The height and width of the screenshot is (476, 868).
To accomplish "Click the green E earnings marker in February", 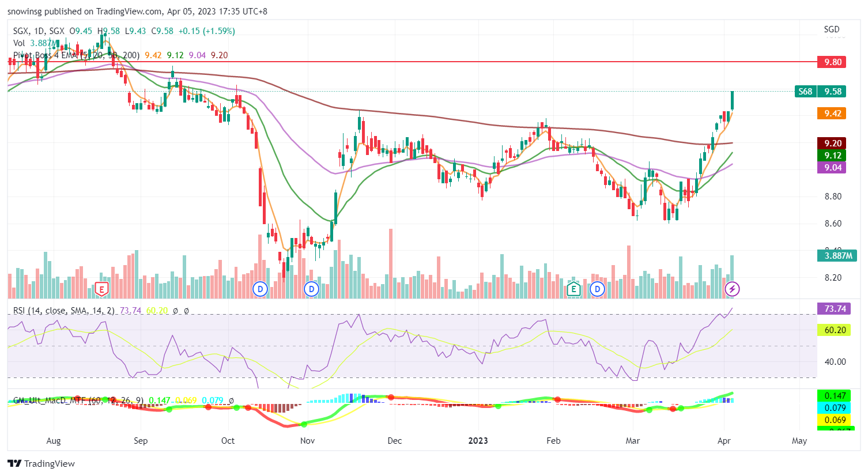I will [x=573, y=289].
